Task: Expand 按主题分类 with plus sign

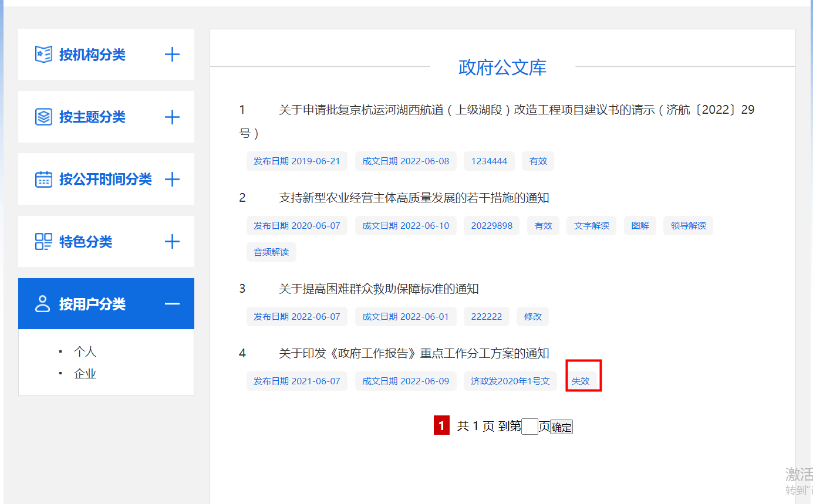Action: pos(172,117)
